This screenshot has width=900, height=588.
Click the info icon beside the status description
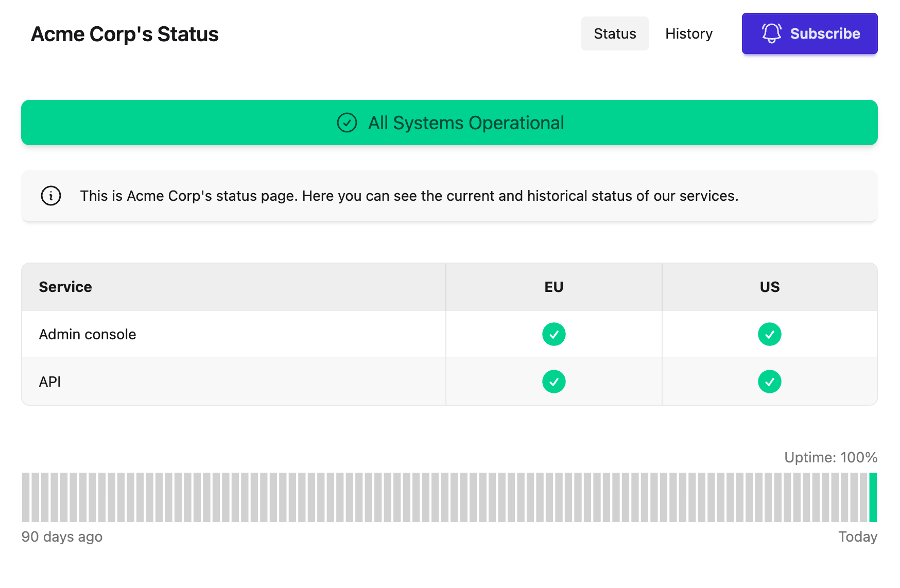pyautogui.click(x=51, y=196)
